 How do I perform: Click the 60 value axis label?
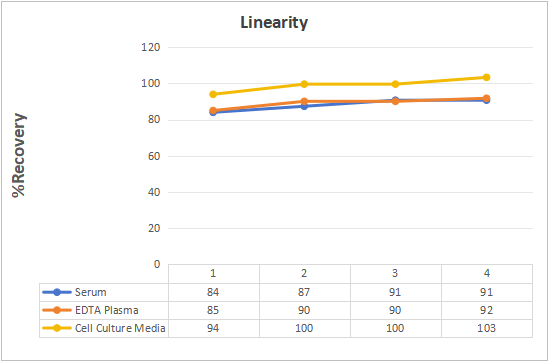(x=153, y=156)
